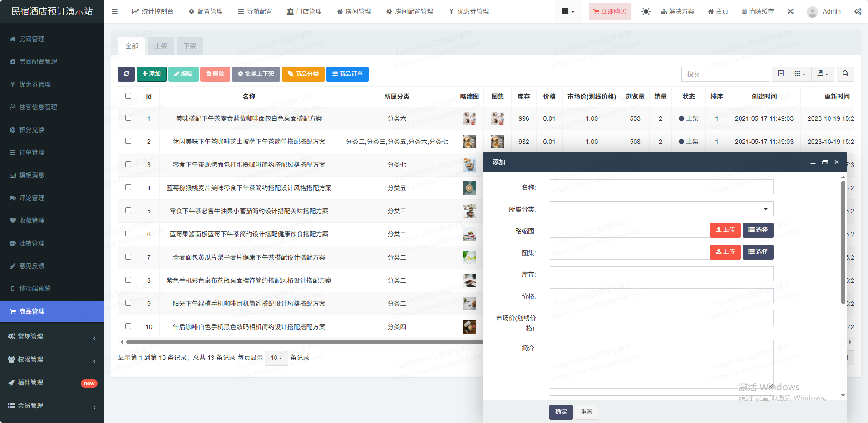Switch to the 上架 tab
Viewport: 868px width, 423px height.
click(161, 46)
